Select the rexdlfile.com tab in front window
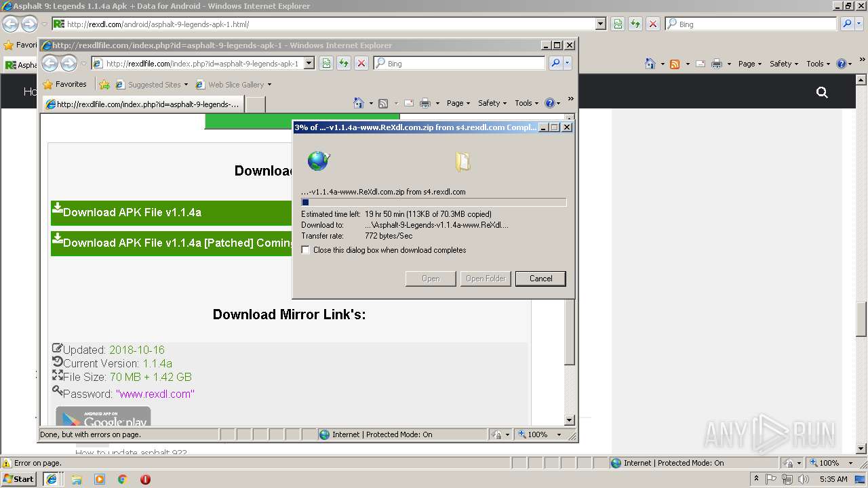868x488 pixels. pos(142,104)
